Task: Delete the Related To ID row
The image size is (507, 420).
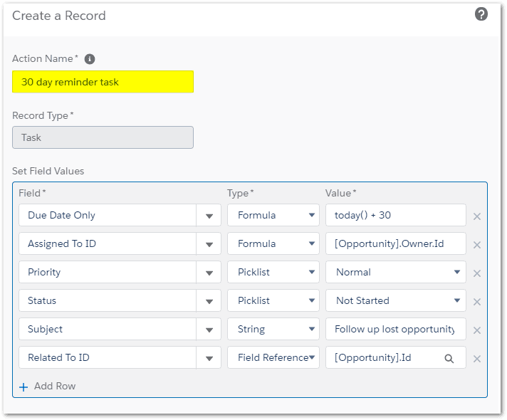Action: pyautogui.click(x=477, y=359)
